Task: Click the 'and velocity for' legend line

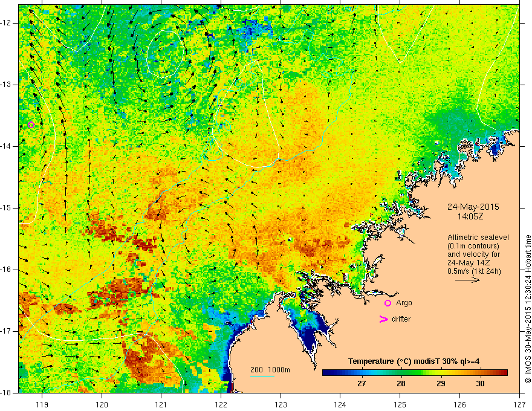Action: coord(473,254)
